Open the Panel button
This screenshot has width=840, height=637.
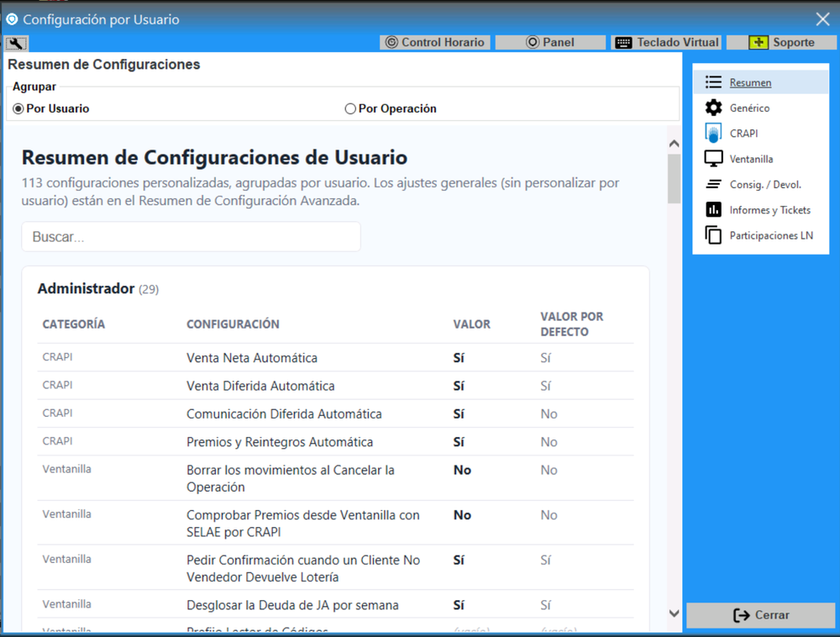550,42
